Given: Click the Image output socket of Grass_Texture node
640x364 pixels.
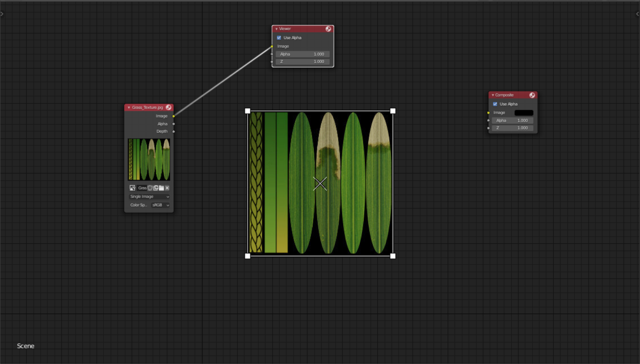Looking at the screenshot, I should (174, 116).
